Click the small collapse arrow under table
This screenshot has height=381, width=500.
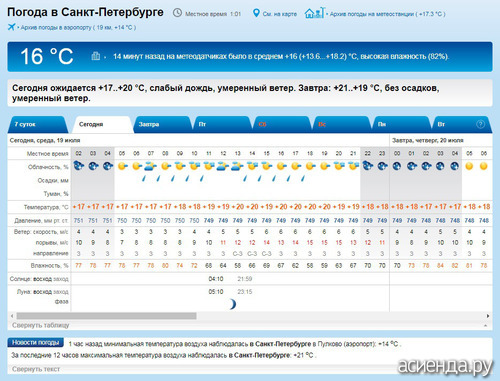(x=485, y=326)
